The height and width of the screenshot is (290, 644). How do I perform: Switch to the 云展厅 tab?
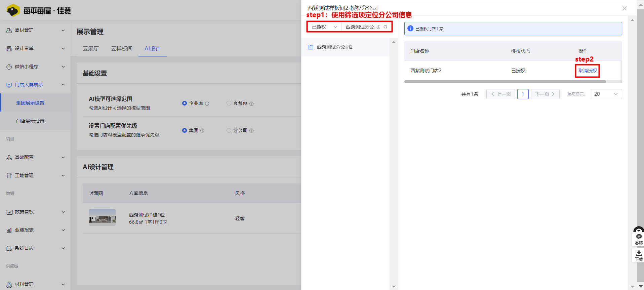91,49
